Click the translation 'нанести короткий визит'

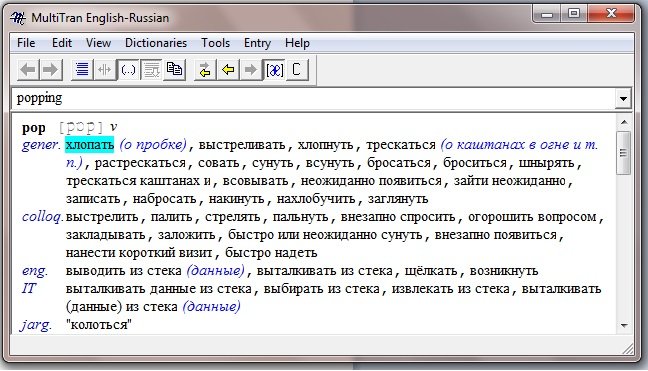[x=139, y=252]
